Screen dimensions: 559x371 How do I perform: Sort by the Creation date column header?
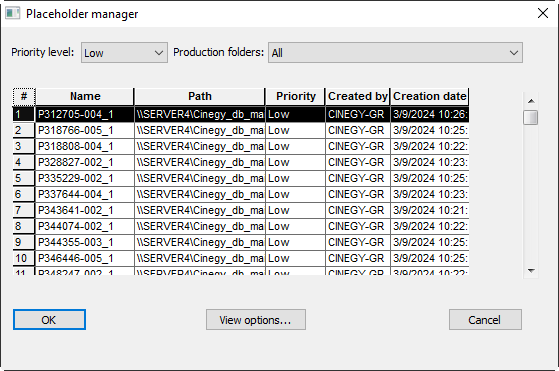tap(430, 97)
